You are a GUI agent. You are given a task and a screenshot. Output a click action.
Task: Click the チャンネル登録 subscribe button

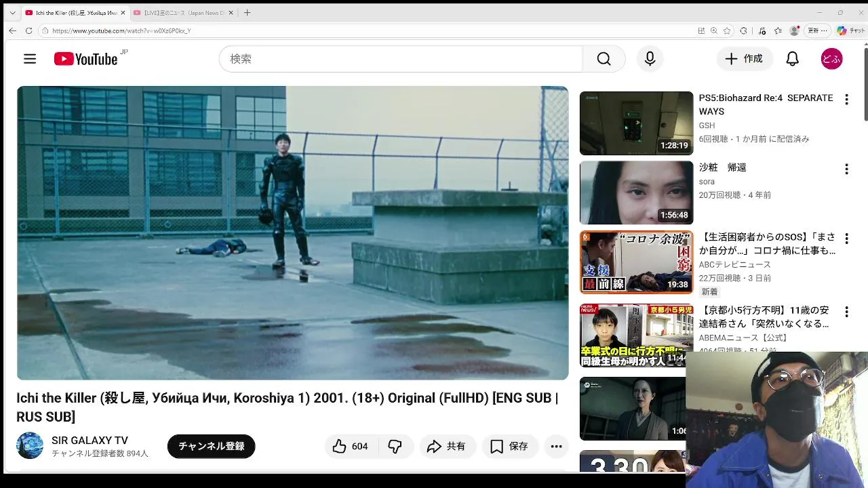point(211,446)
